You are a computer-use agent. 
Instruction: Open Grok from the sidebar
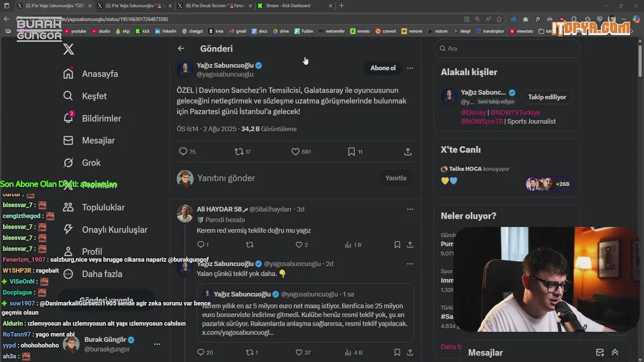(x=82, y=162)
